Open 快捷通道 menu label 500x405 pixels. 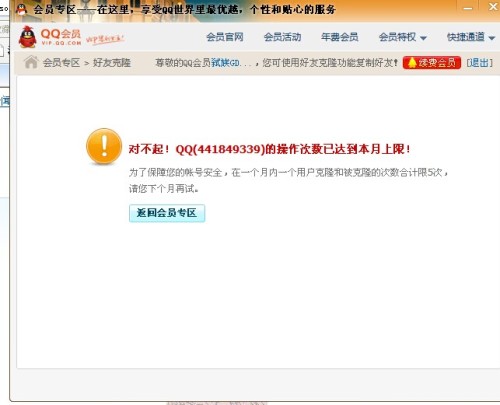466,37
